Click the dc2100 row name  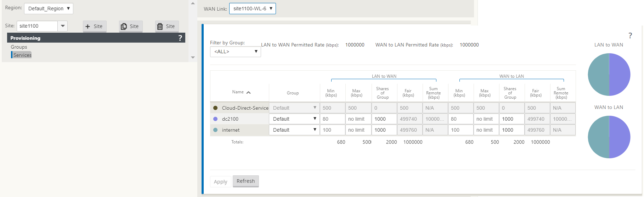click(x=230, y=119)
